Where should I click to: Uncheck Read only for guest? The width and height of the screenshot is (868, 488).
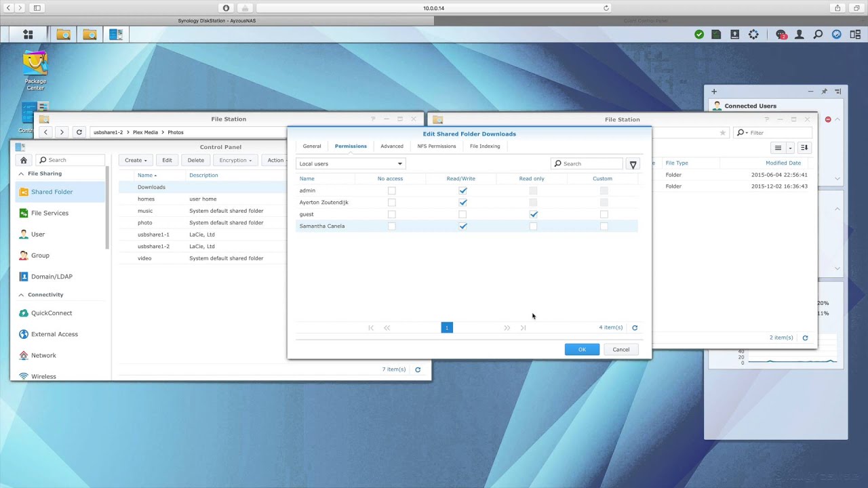pos(533,214)
